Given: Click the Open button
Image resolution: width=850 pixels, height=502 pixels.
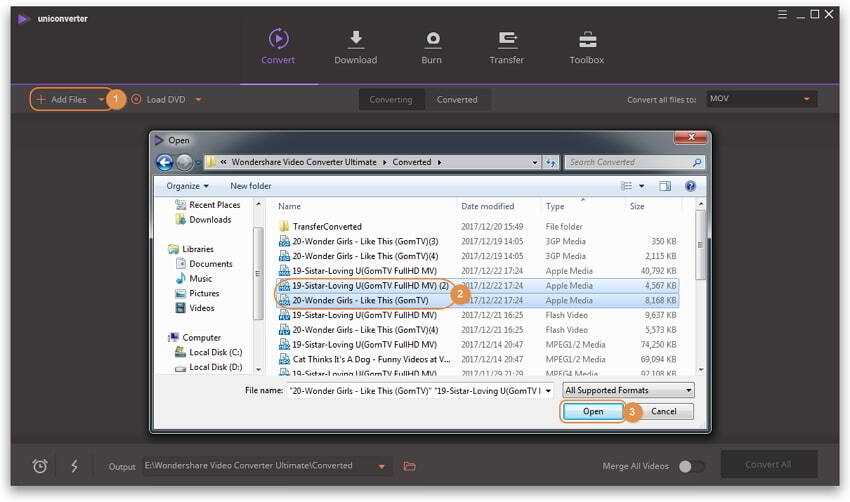Looking at the screenshot, I should 593,411.
